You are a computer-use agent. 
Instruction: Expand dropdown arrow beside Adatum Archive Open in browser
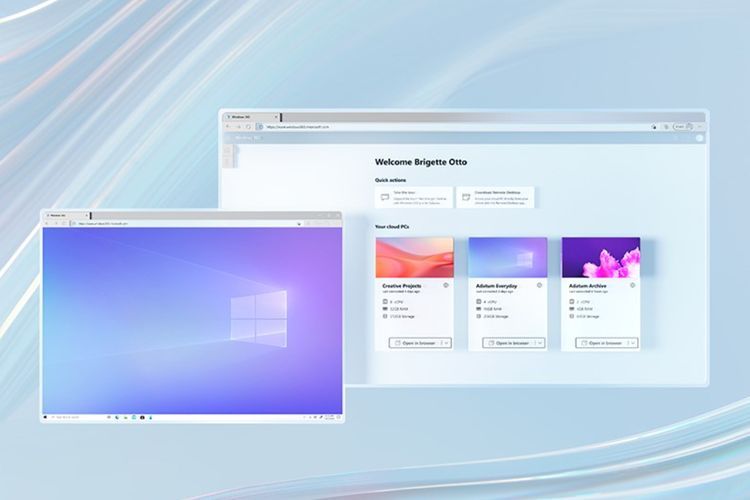tap(632, 343)
